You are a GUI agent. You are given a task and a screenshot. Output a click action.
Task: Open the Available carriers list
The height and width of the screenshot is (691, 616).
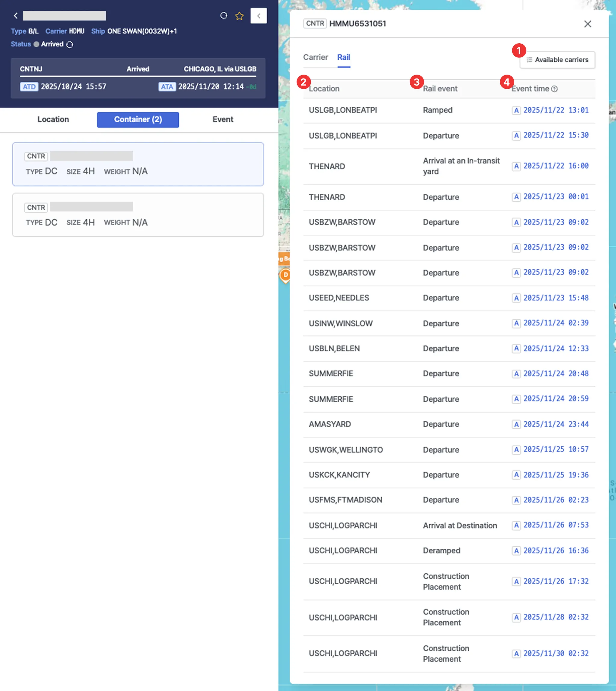click(557, 60)
